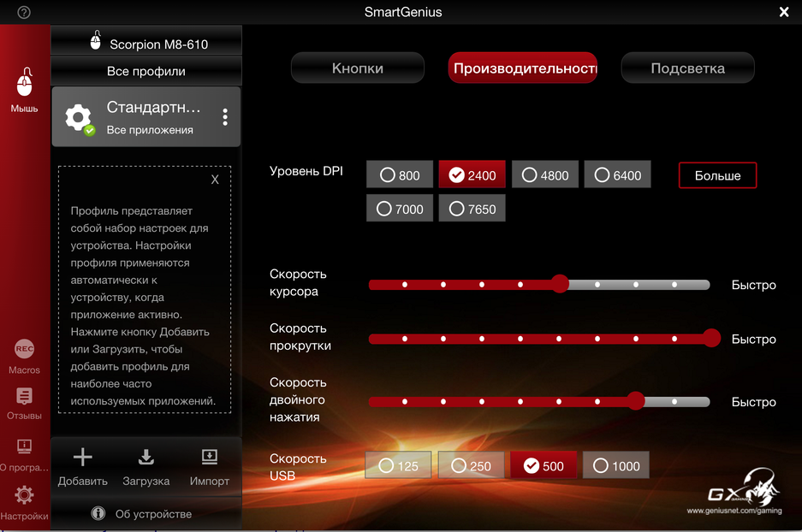The height and width of the screenshot is (532, 802).
Task: Close the SmartGenius window
Action: [783, 12]
